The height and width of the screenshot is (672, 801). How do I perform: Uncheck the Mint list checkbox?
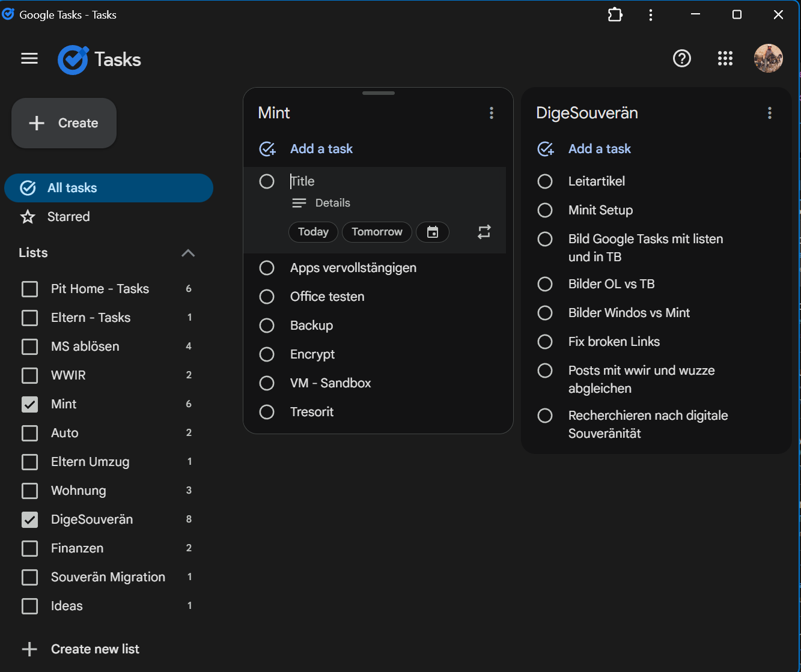29,404
